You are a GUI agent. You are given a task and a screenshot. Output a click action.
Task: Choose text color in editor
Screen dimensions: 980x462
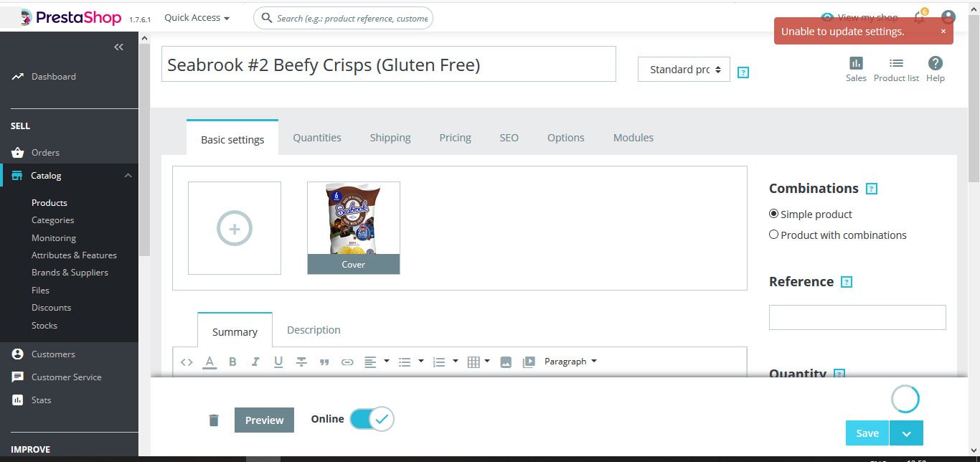coord(209,362)
